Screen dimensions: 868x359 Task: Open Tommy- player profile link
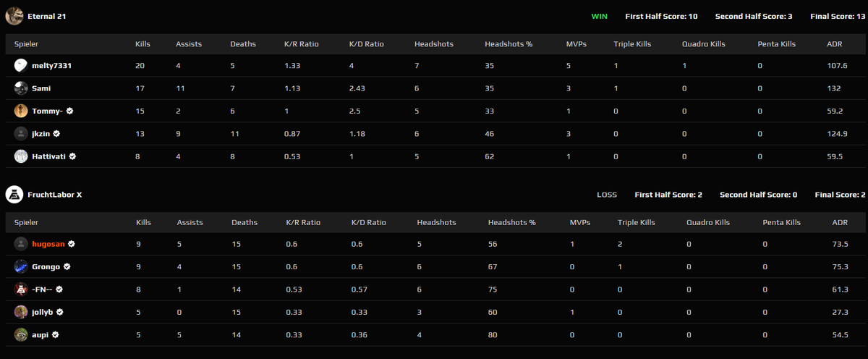point(48,111)
